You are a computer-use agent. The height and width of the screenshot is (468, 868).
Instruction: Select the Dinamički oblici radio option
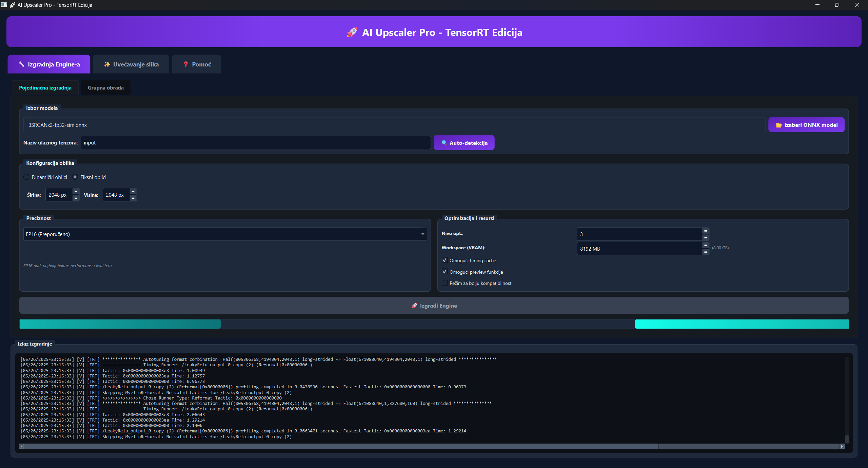26,177
